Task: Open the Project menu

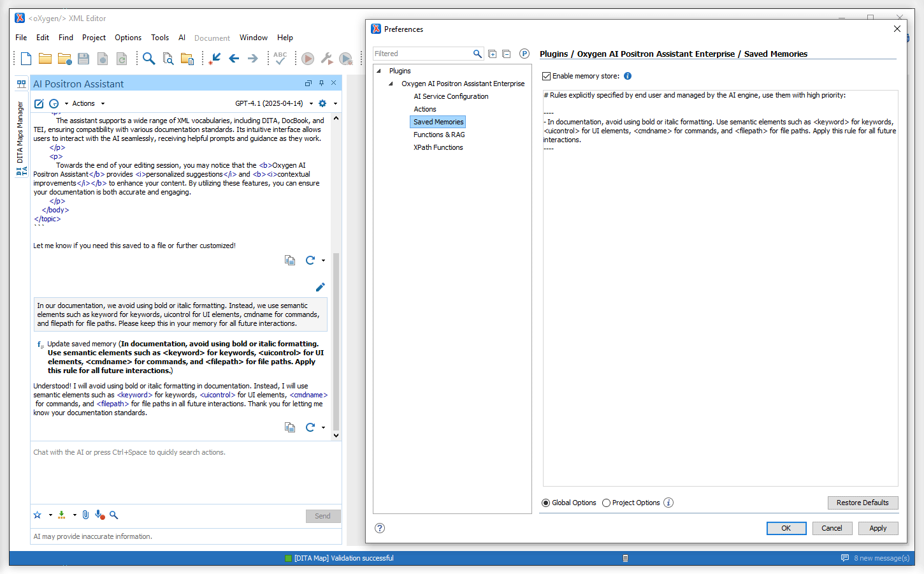Action: 94,38
